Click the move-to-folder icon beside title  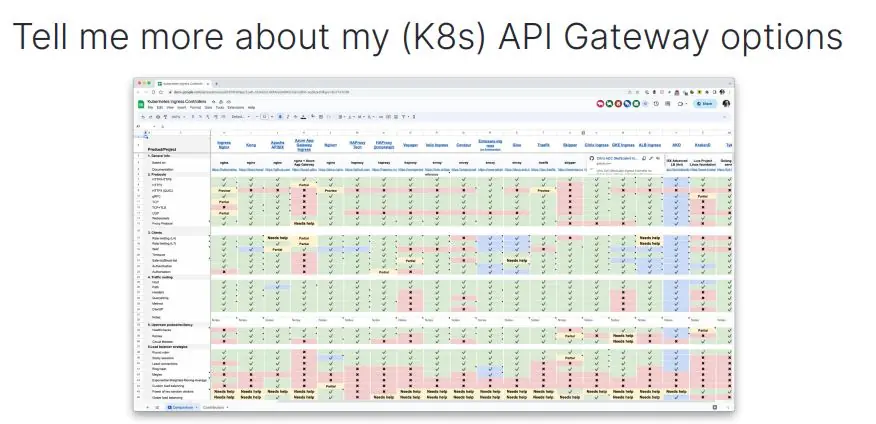click(x=221, y=102)
